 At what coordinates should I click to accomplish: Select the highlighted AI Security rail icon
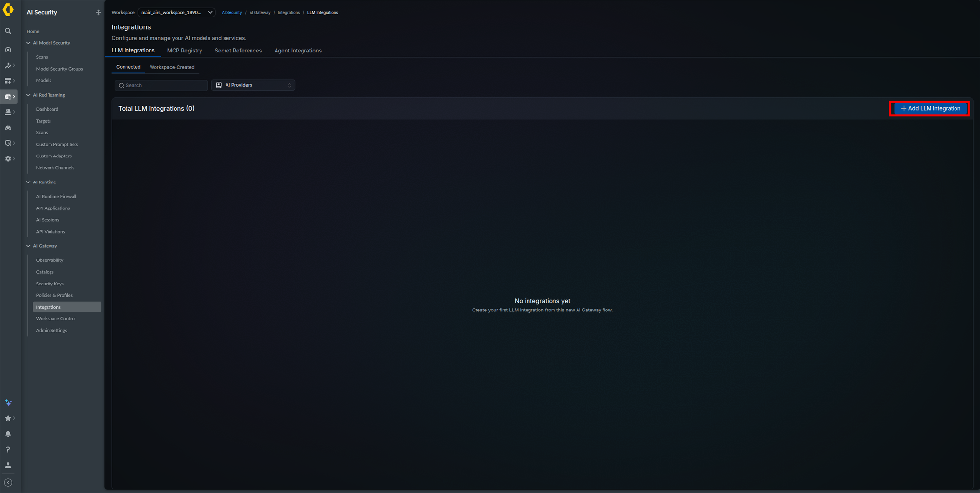pyautogui.click(x=8, y=97)
